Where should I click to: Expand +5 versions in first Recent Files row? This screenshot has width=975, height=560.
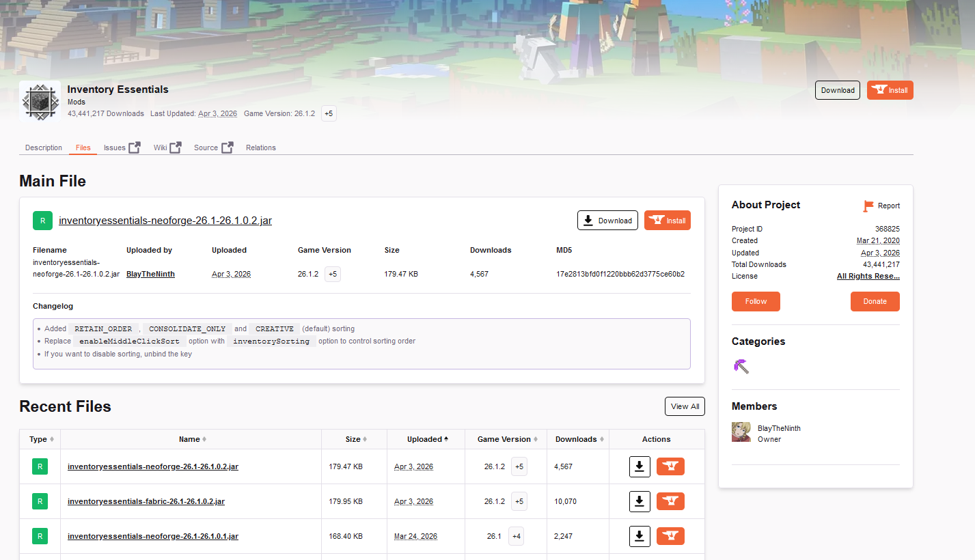pyautogui.click(x=519, y=466)
